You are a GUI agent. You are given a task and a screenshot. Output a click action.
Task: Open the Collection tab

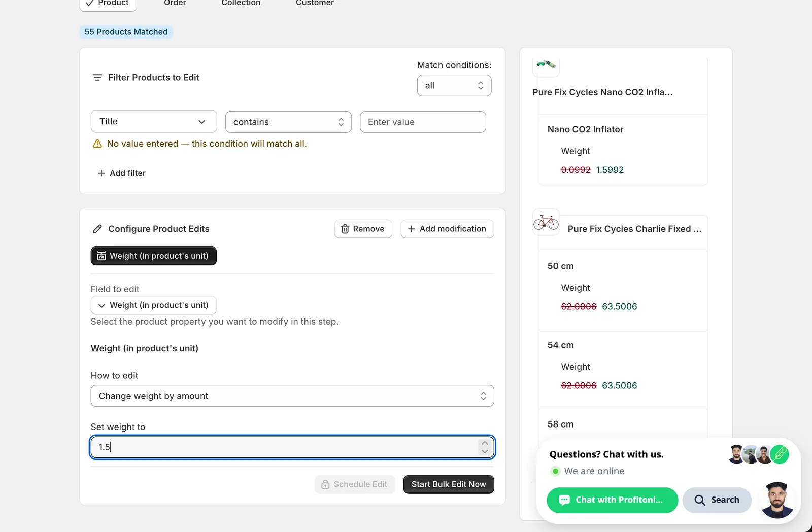241,3
